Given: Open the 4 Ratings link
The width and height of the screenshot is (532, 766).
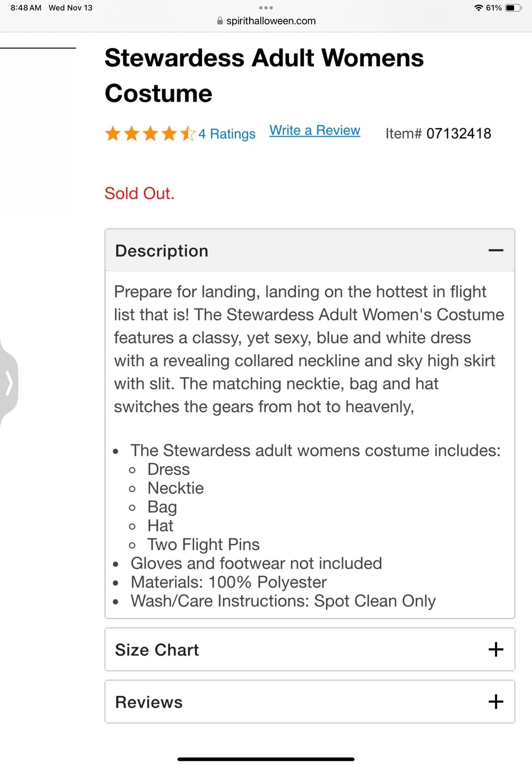Looking at the screenshot, I should point(227,134).
